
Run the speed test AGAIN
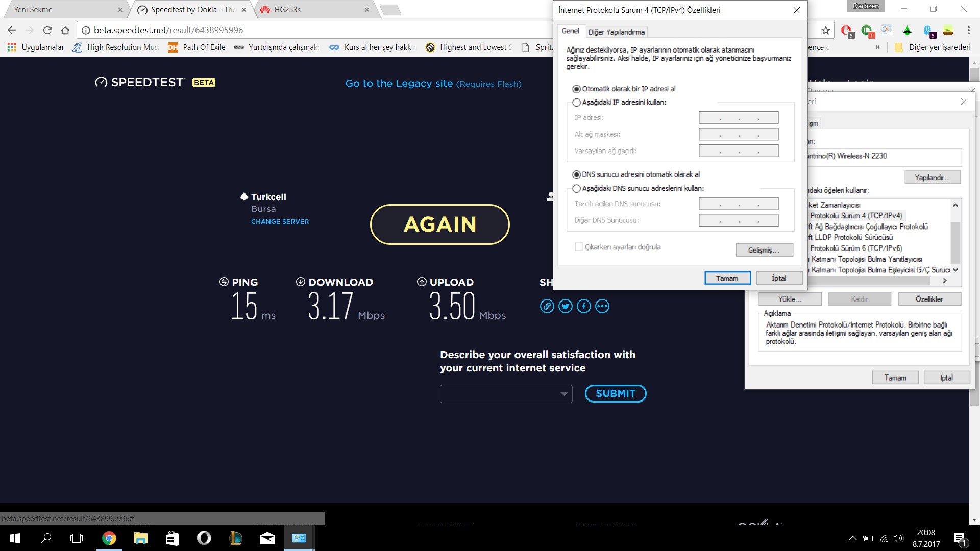pos(440,224)
